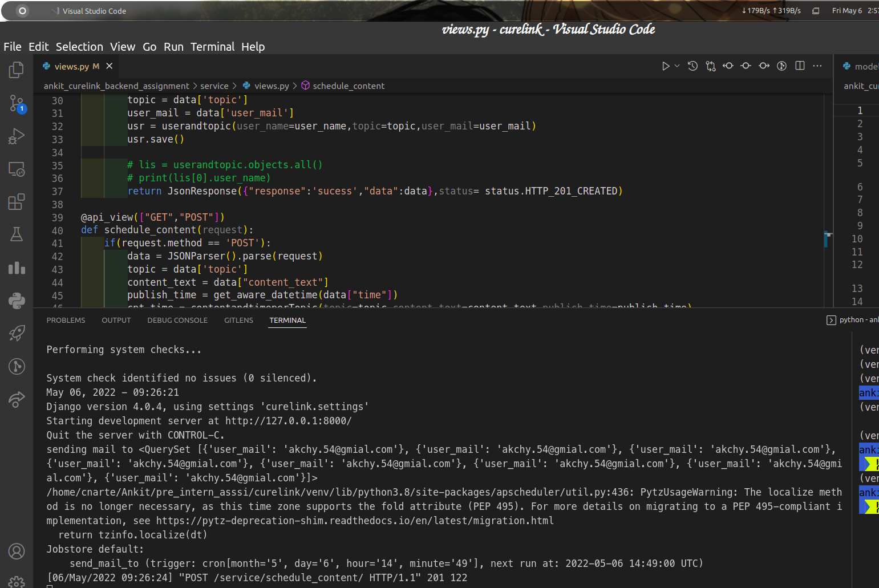This screenshot has height=588, width=879.
Task: Split the editor to the right
Action: tap(800, 66)
